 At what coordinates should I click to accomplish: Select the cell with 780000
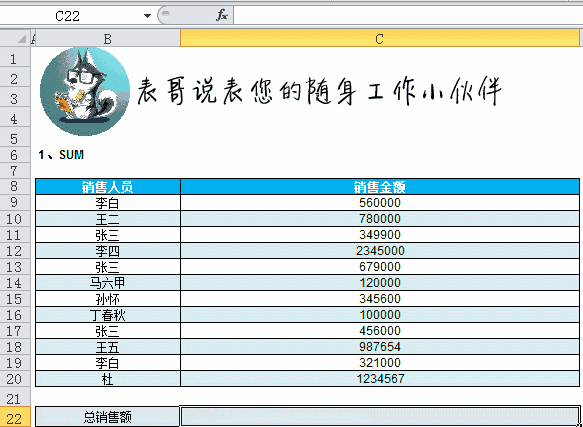pos(380,219)
